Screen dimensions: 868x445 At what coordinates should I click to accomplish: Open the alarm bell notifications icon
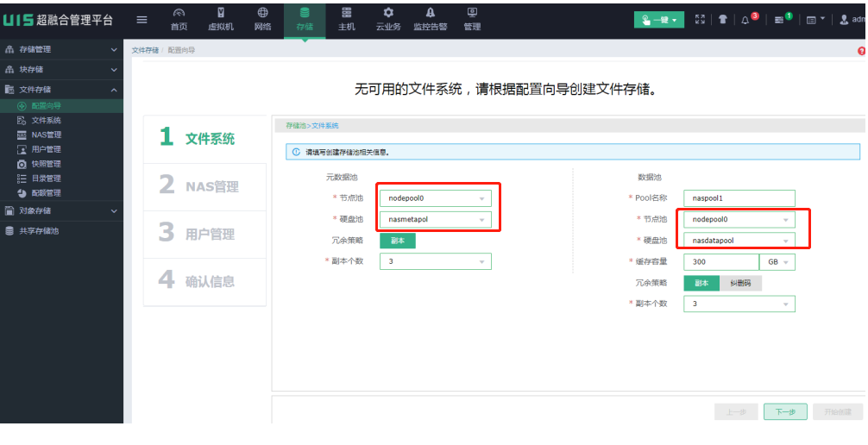coord(745,20)
